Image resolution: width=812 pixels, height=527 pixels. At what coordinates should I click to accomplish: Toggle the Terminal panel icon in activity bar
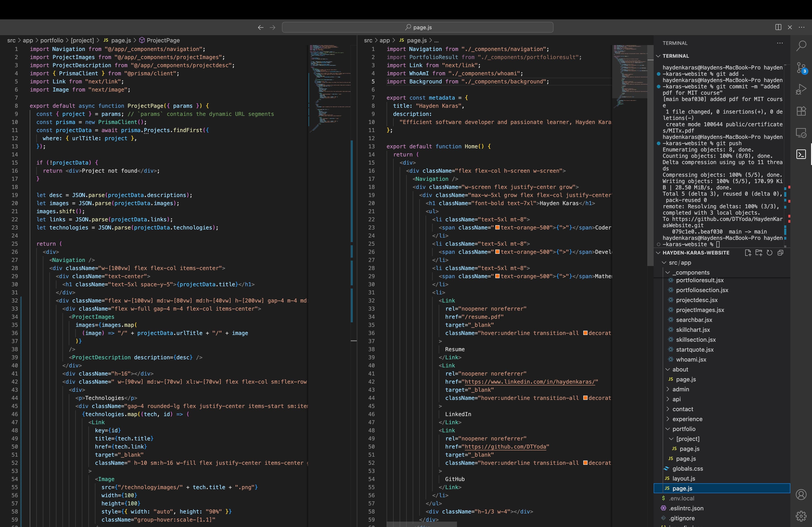[x=801, y=154]
